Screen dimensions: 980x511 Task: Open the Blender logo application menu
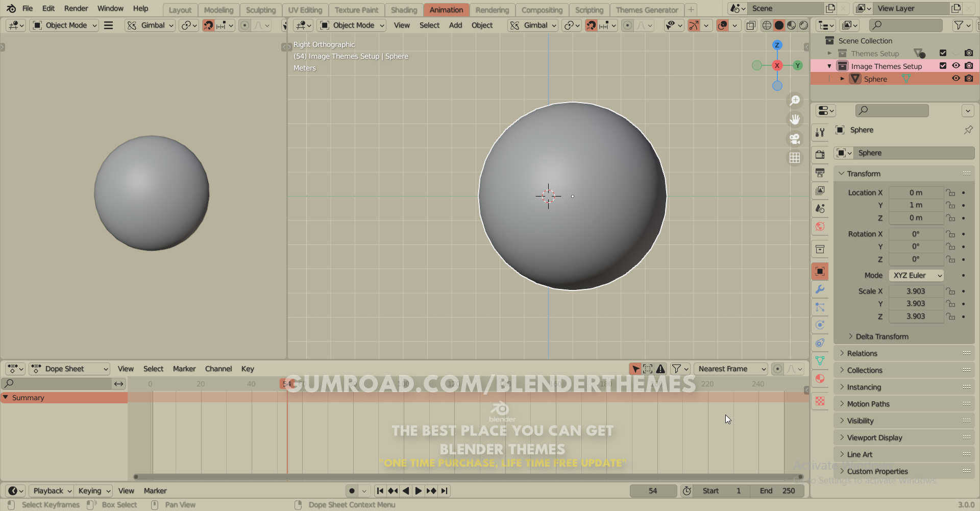click(x=11, y=9)
